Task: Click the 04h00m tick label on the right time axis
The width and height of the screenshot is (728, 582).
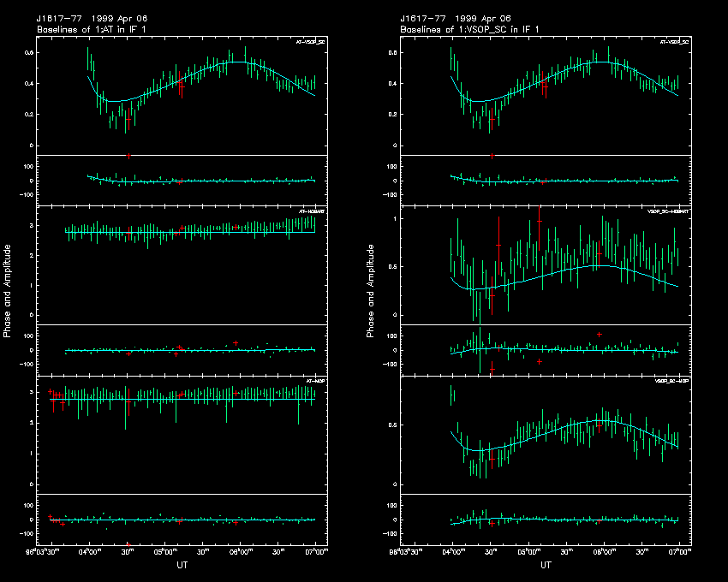Action: tap(453, 552)
